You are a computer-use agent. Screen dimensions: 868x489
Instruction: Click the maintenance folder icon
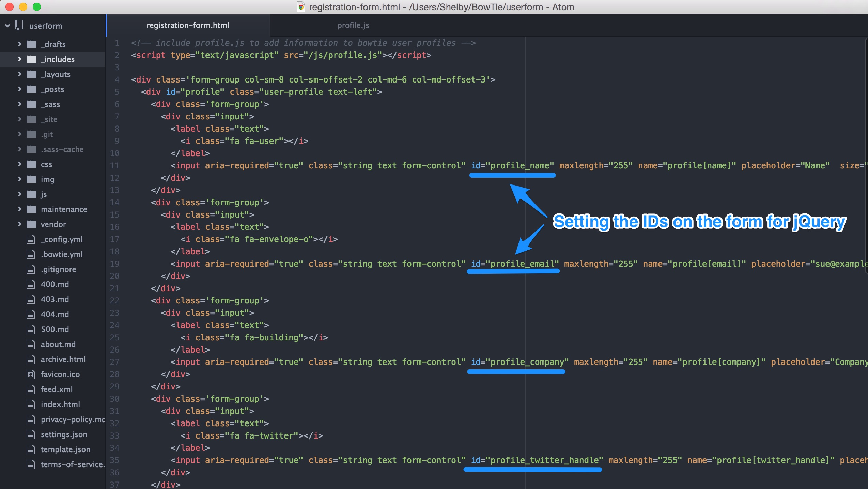(33, 209)
